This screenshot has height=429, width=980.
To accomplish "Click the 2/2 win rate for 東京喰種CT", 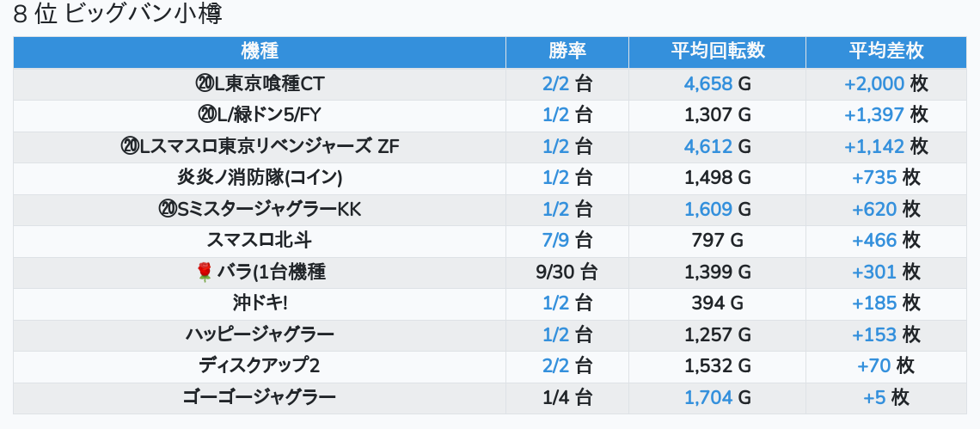I will coord(555,83).
